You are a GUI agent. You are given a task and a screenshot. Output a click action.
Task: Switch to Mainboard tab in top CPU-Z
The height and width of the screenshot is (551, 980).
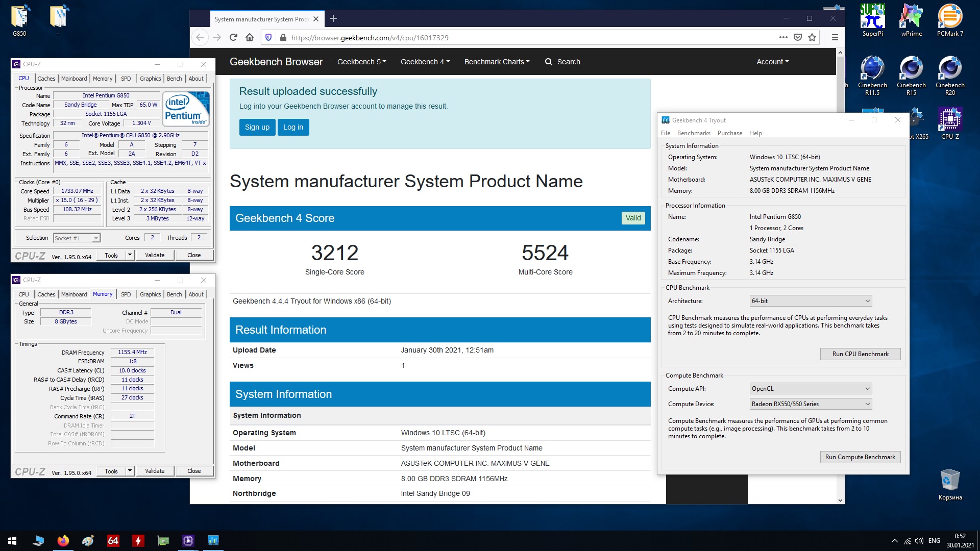(74, 79)
